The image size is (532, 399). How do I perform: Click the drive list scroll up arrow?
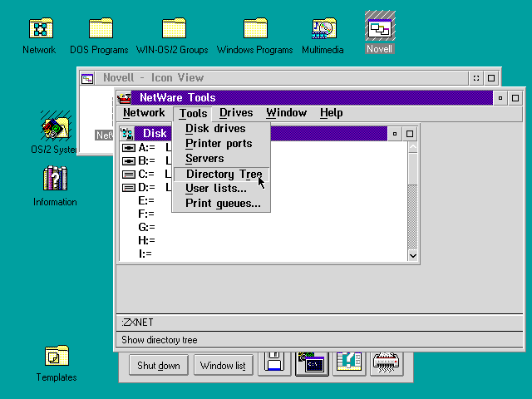(412, 147)
